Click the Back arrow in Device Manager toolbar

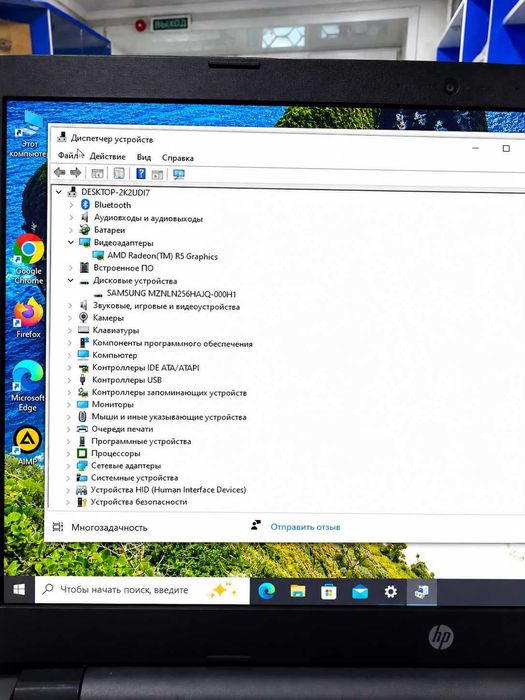(x=59, y=172)
